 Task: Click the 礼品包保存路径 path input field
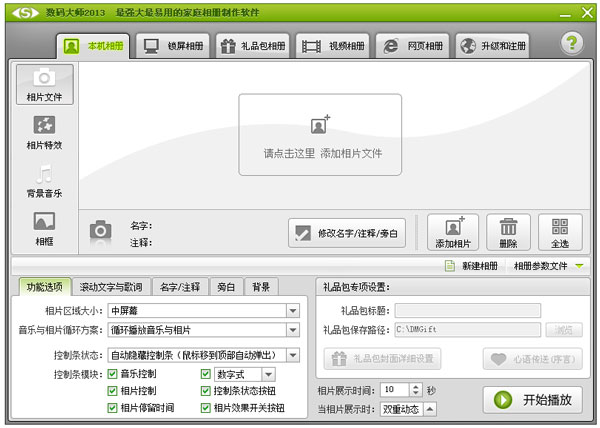pyautogui.click(x=467, y=329)
